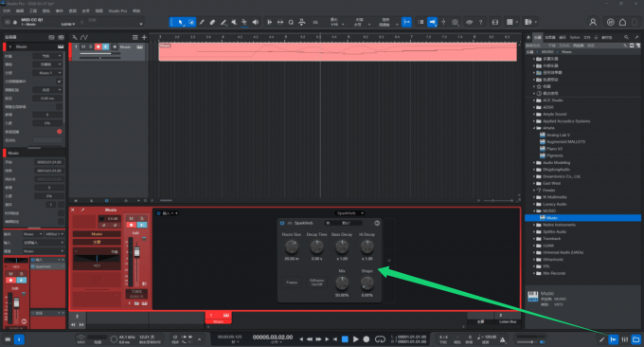The width and height of the screenshot is (644, 347).
Task: Click the Q quantize icon
Action: [x=291, y=22]
